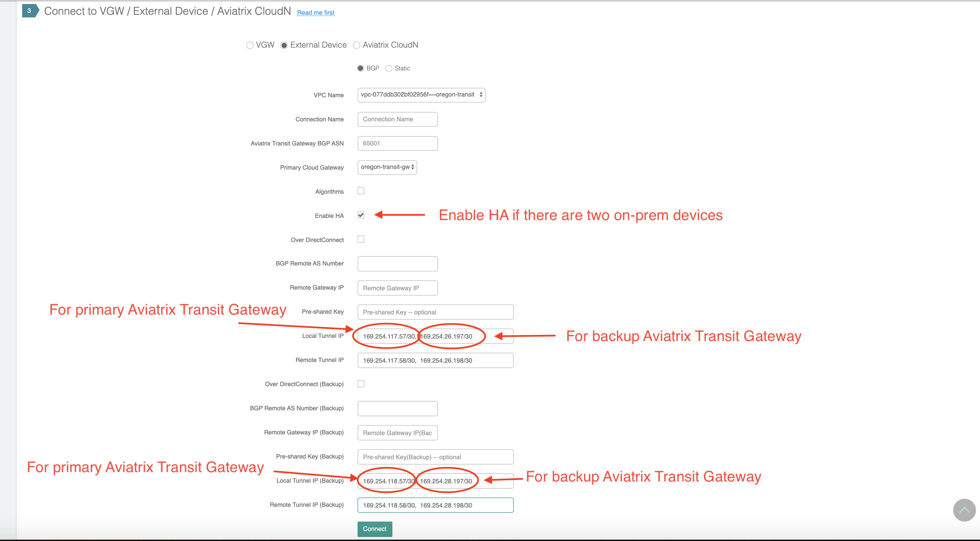This screenshot has height=541, width=980.
Task: Switch to Aviatrix CloudN option
Action: 357,45
